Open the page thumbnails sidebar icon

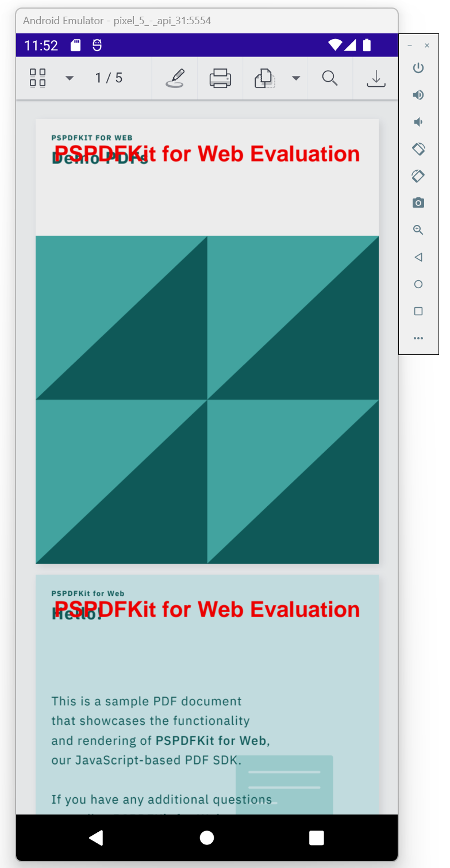pos(38,78)
